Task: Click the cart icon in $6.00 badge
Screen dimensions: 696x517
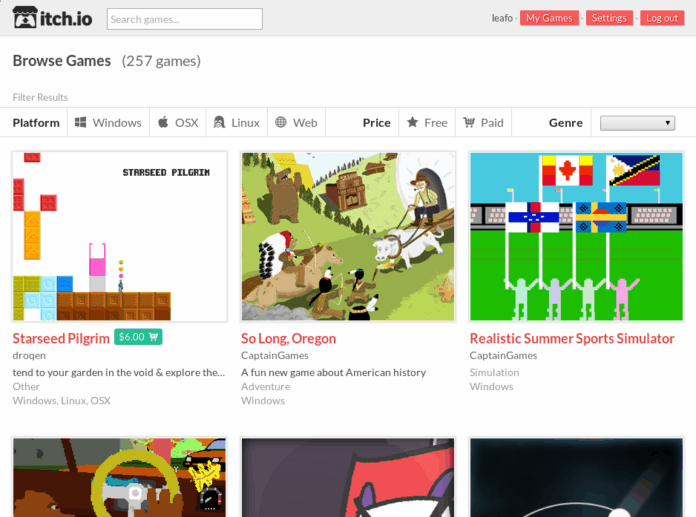Action: tap(154, 337)
